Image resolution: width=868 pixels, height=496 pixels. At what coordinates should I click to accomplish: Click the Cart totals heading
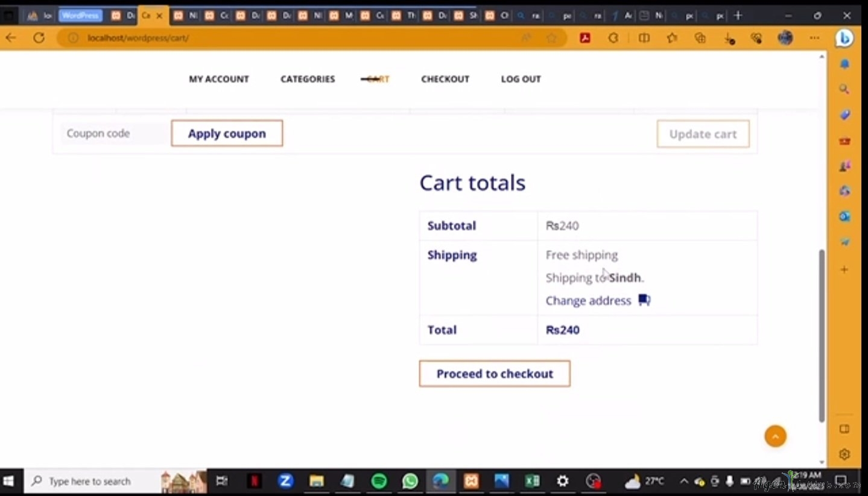(472, 183)
